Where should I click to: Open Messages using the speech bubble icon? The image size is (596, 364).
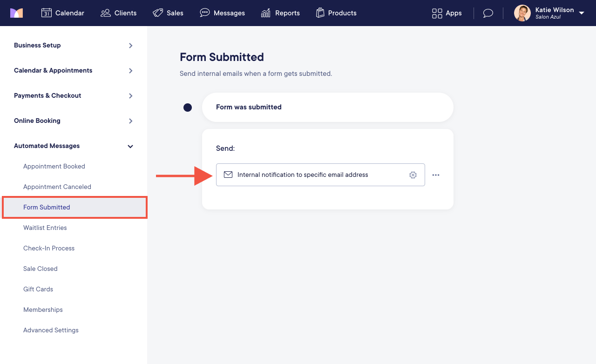[x=204, y=13]
